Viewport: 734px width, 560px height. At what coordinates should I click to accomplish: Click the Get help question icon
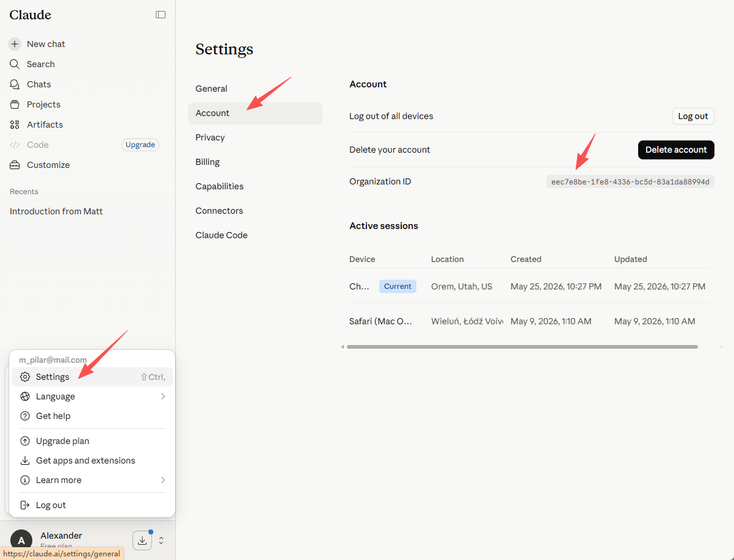pyautogui.click(x=25, y=416)
